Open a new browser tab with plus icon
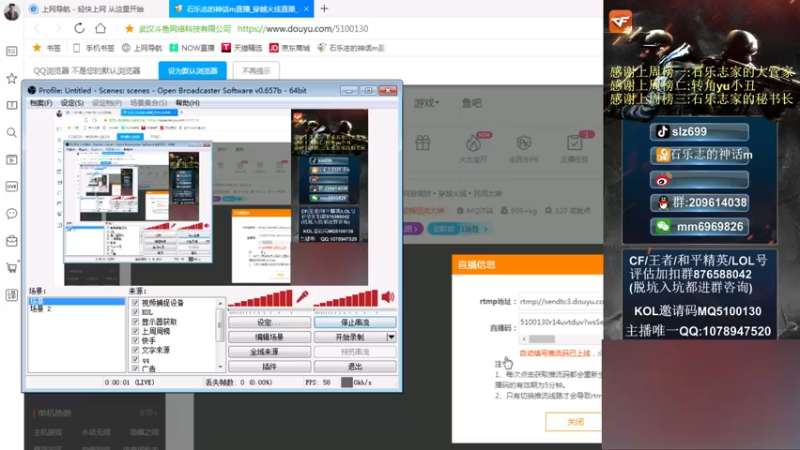This screenshot has width=800, height=450. 324,9
